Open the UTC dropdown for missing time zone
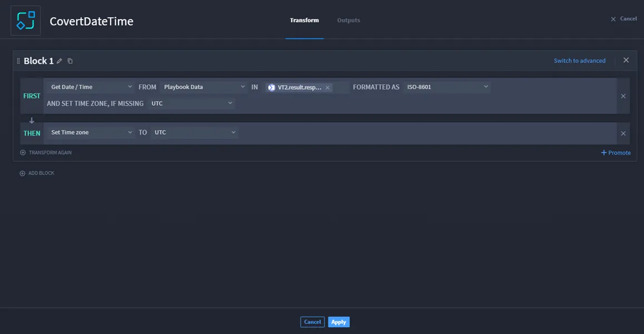 coord(191,104)
